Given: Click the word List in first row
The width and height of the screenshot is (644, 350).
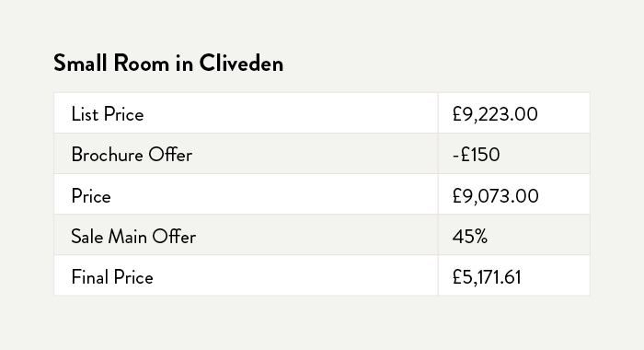Looking at the screenshot, I should click(85, 114).
